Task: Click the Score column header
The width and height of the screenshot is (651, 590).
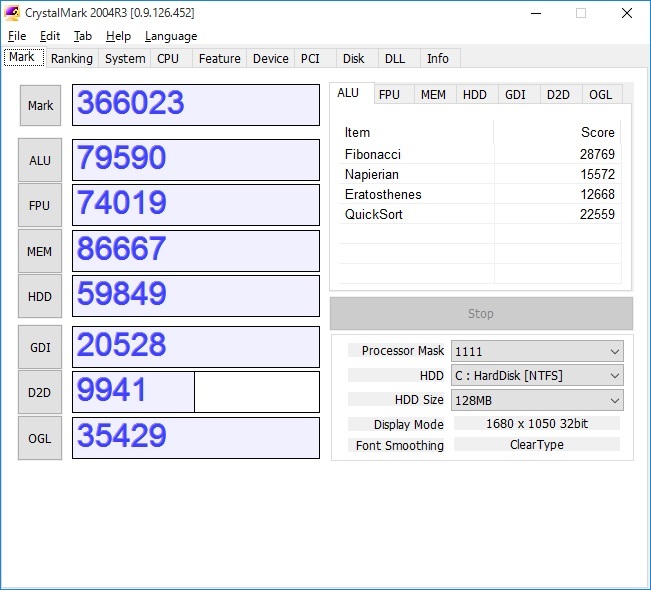Action: (558, 132)
